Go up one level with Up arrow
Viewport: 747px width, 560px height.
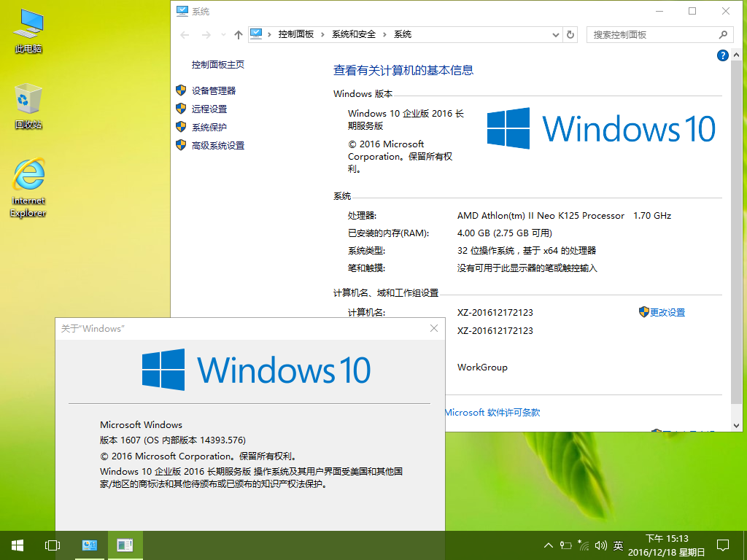[x=239, y=35]
